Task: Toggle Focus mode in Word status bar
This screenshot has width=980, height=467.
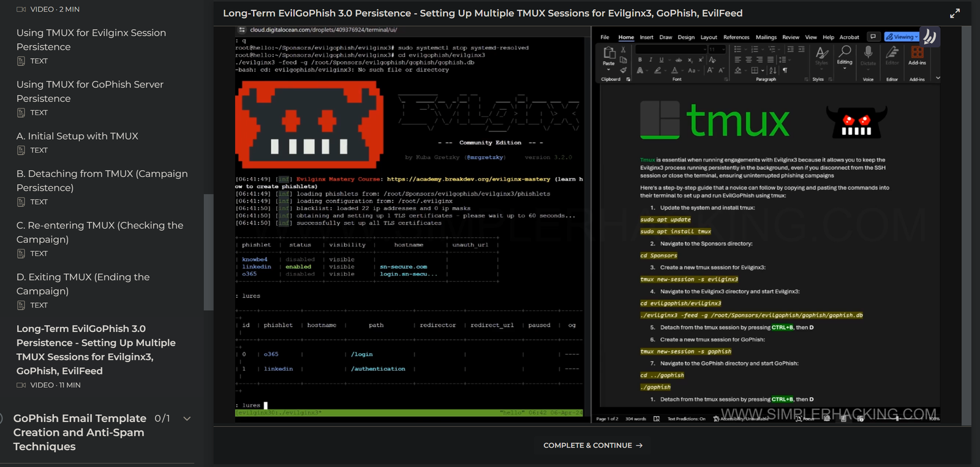Action: click(805, 419)
